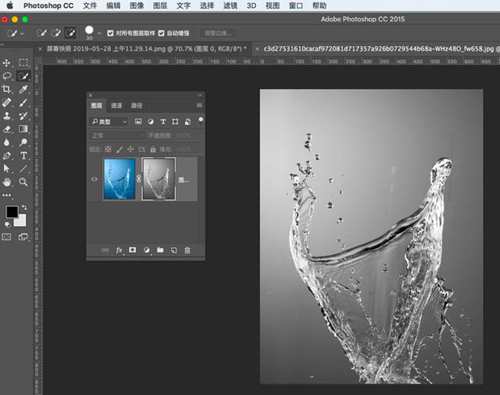Switch to the Channels tab in panel
This screenshot has height=395, width=500.
coord(116,106)
